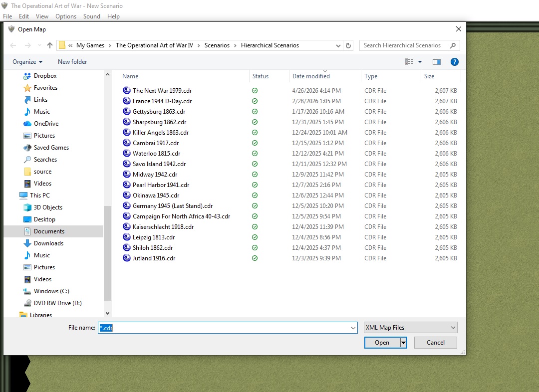Open recent locations dropdown arrow

tap(39, 45)
